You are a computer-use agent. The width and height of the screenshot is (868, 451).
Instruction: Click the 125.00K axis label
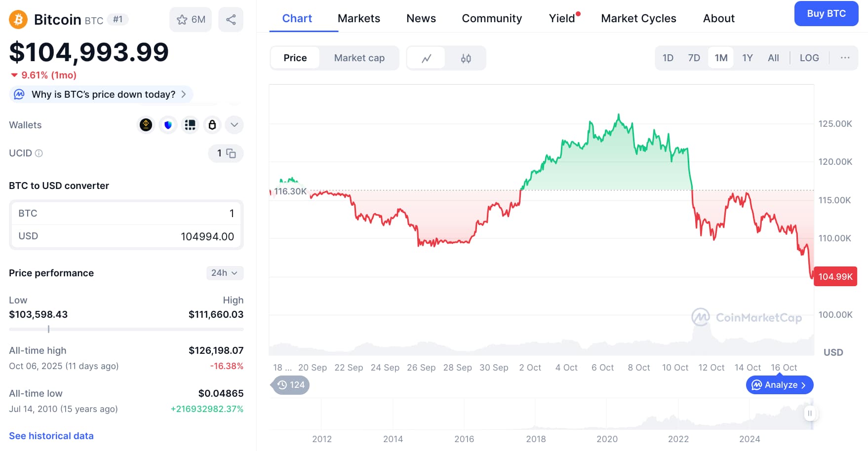[x=835, y=124]
